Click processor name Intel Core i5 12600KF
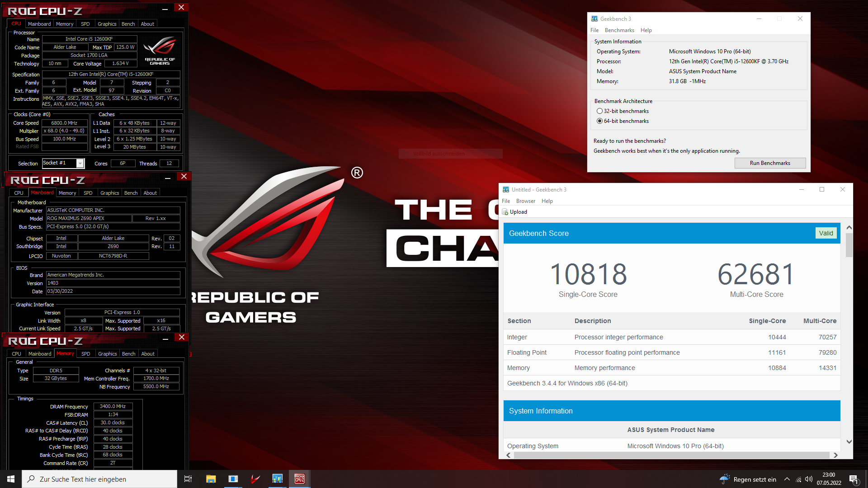Image resolution: width=868 pixels, height=488 pixels. pyautogui.click(x=89, y=39)
